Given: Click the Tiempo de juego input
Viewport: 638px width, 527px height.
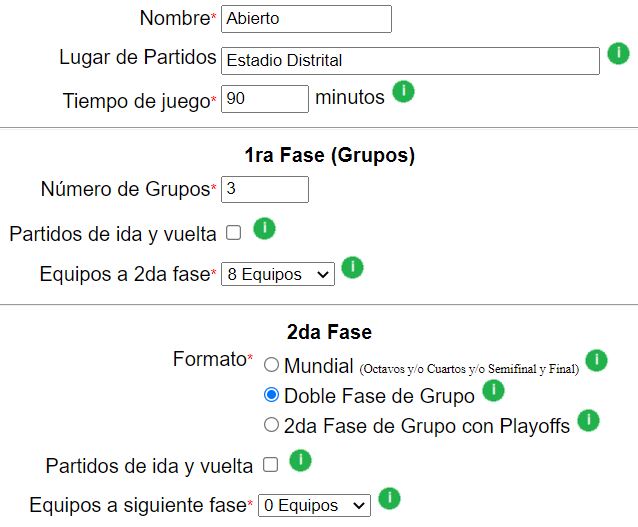Looking at the screenshot, I should coord(265,98).
